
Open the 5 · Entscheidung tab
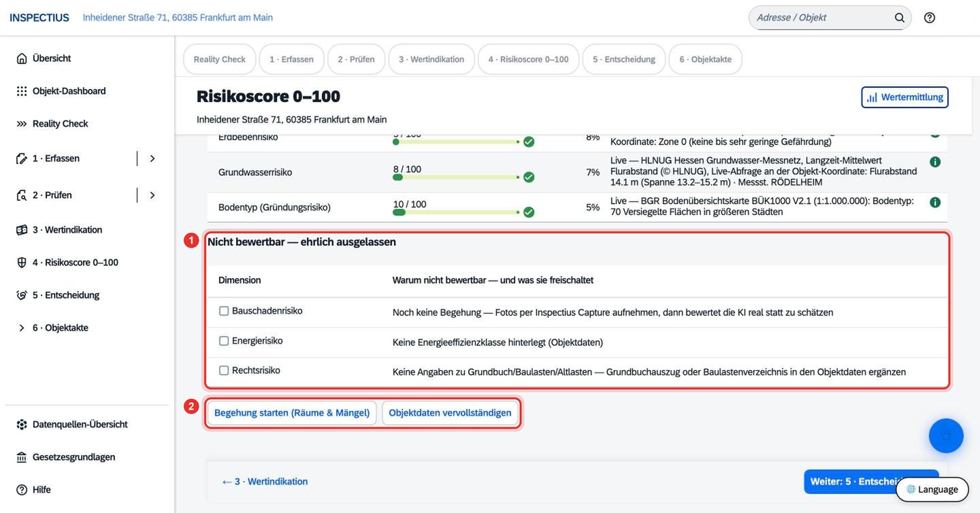pos(624,59)
